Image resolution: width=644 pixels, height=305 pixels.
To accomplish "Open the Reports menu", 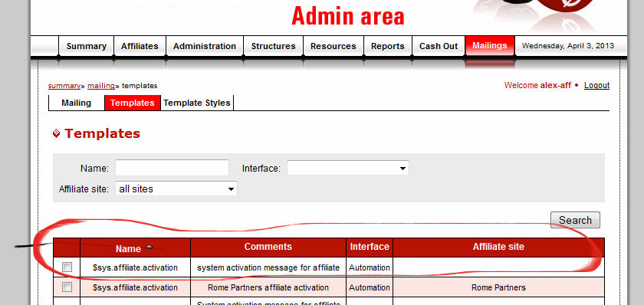I will (388, 46).
